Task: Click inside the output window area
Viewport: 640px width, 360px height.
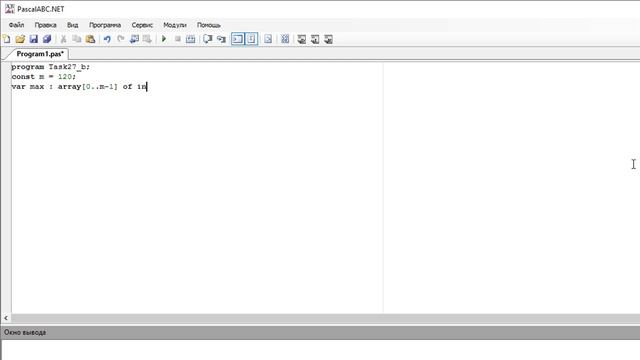Action: click(320, 350)
